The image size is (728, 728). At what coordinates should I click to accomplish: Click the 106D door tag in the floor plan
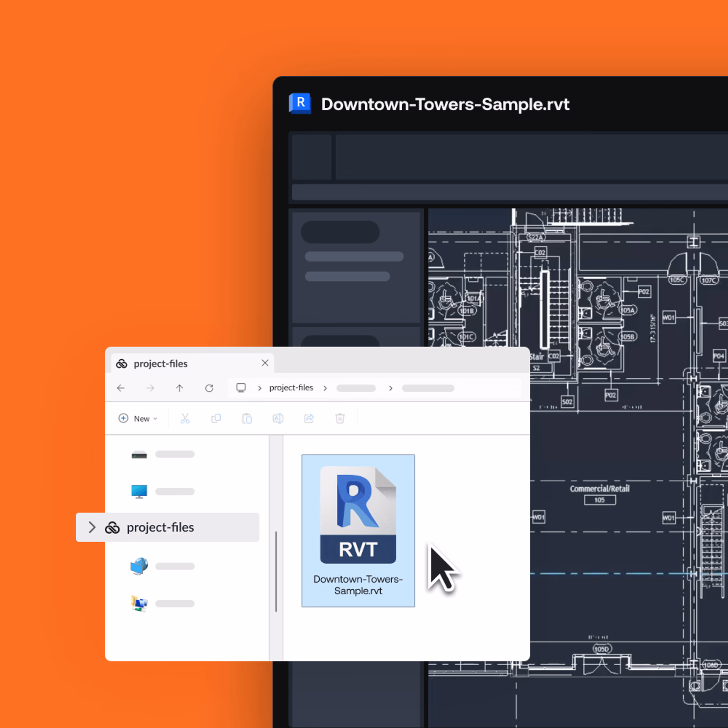click(x=711, y=665)
